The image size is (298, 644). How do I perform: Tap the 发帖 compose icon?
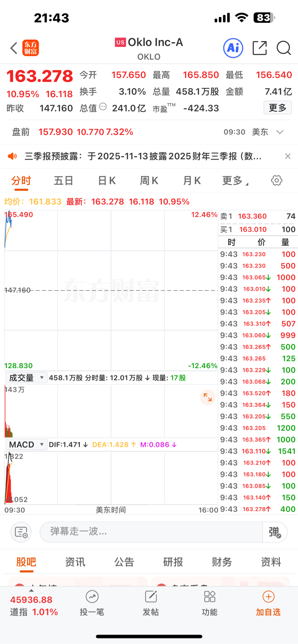click(x=151, y=597)
